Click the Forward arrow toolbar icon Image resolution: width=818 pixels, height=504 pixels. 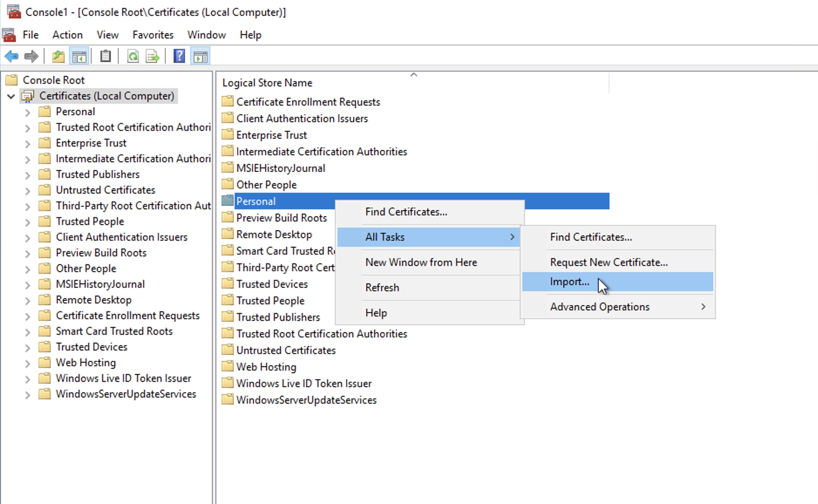coord(31,56)
